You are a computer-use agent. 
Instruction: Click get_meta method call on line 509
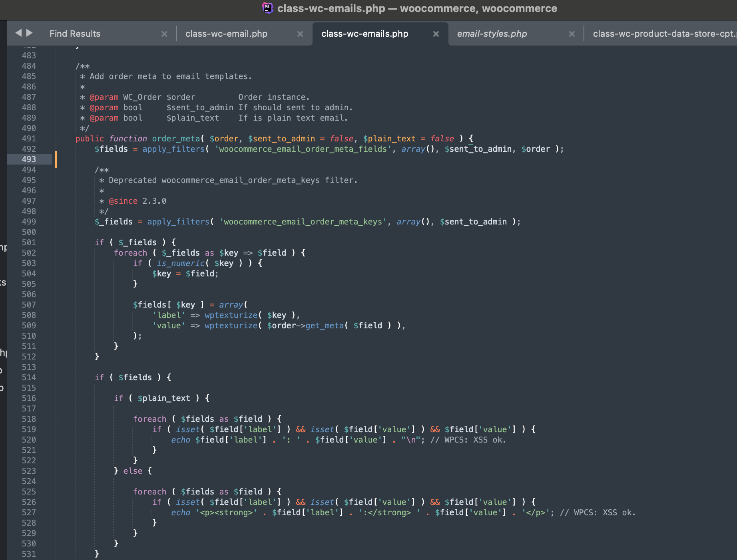tap(325, 326)
